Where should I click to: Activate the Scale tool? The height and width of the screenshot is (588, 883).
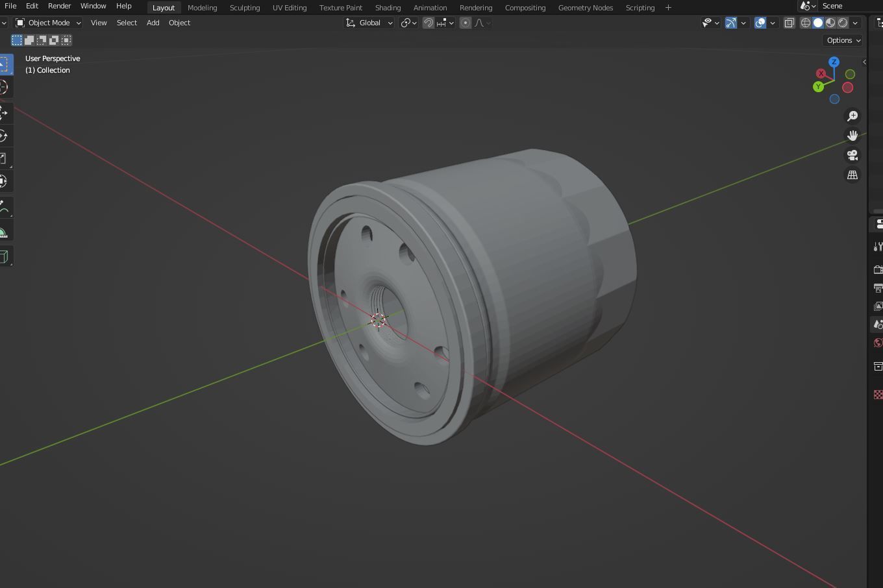point(5,158)
